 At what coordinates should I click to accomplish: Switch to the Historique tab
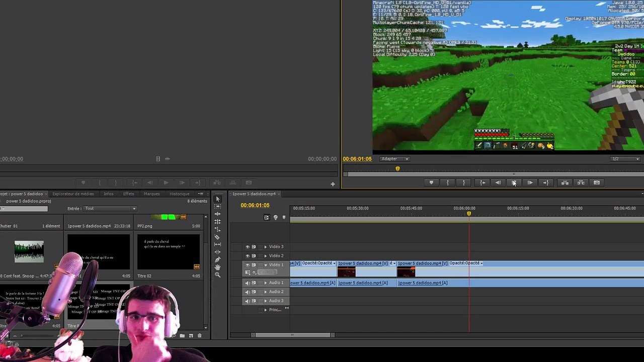[179, 194]
